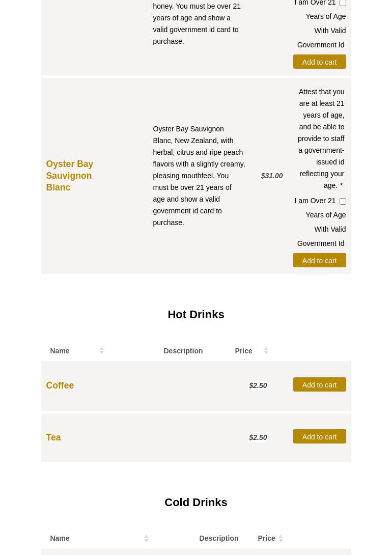
Task: Open the Coffee product page
Action: [60, 385]
